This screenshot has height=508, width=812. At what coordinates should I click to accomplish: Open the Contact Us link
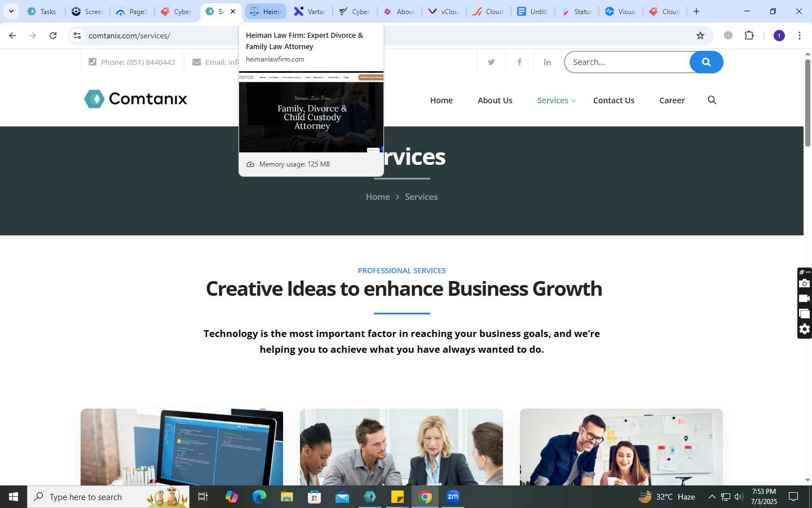click(x=614, y=100)
